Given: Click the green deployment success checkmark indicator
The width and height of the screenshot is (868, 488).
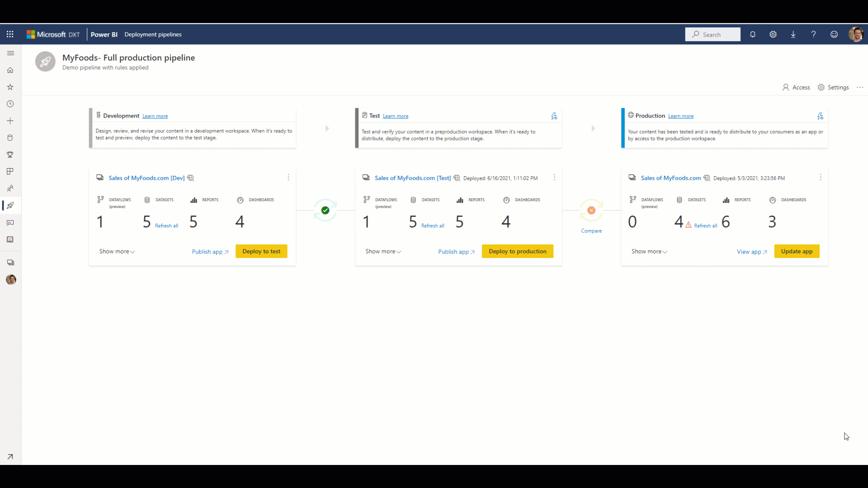Looking at the screenshot, I should point(325,210).
